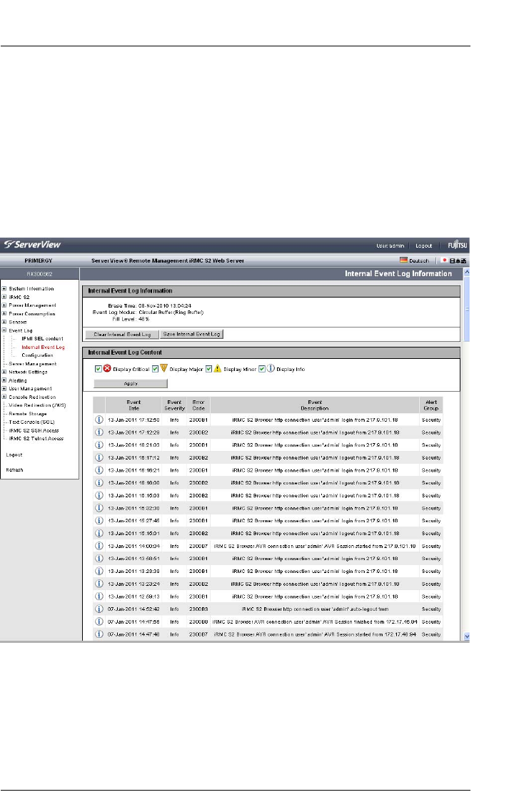Screen dimensions: 514x812
Task: Open iRMC S2 Telnet Access
Action: [36, 438]
